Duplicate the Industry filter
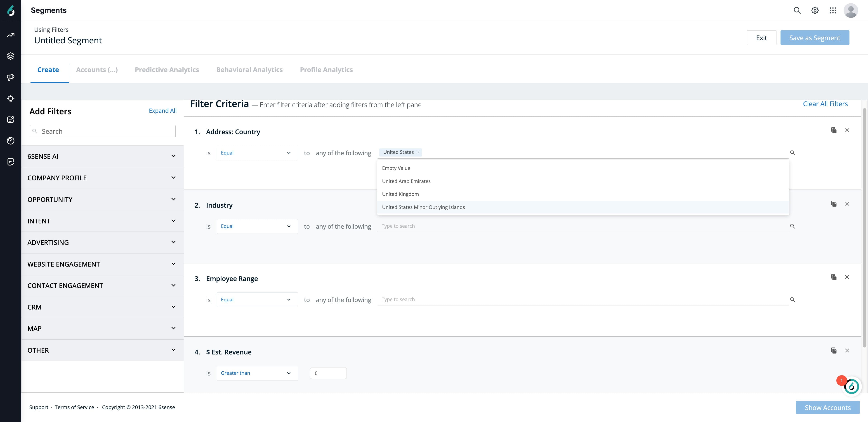 tap(834, 204)
